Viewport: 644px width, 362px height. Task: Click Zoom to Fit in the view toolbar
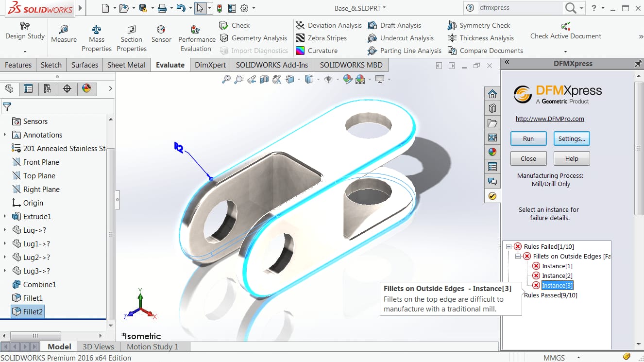(x=227, y=79)
